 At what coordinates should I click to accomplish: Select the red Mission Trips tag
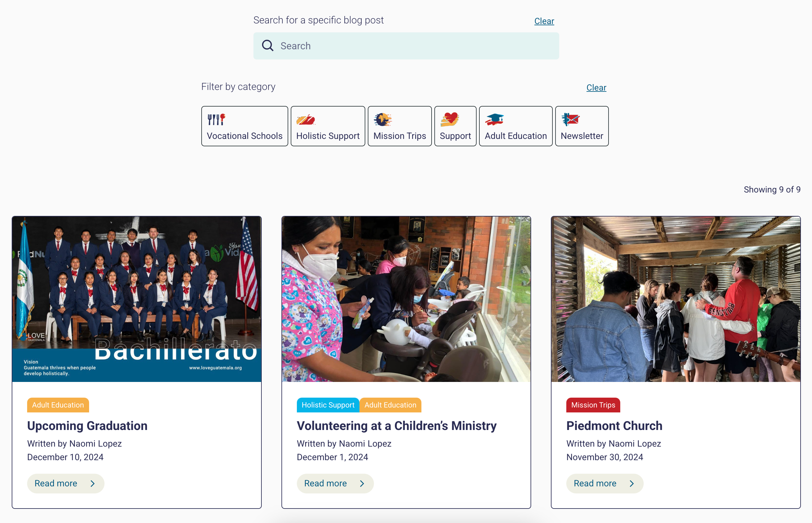593,405
